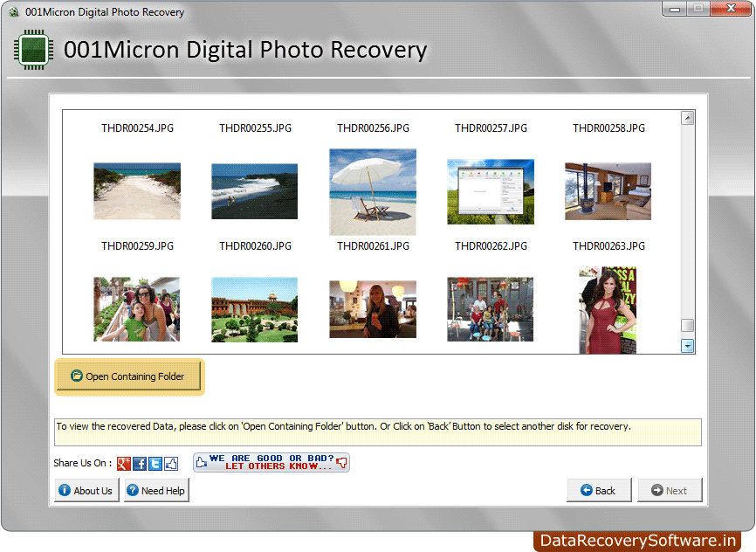
Task: Share on Facebook icon
Action: point(140,463)
